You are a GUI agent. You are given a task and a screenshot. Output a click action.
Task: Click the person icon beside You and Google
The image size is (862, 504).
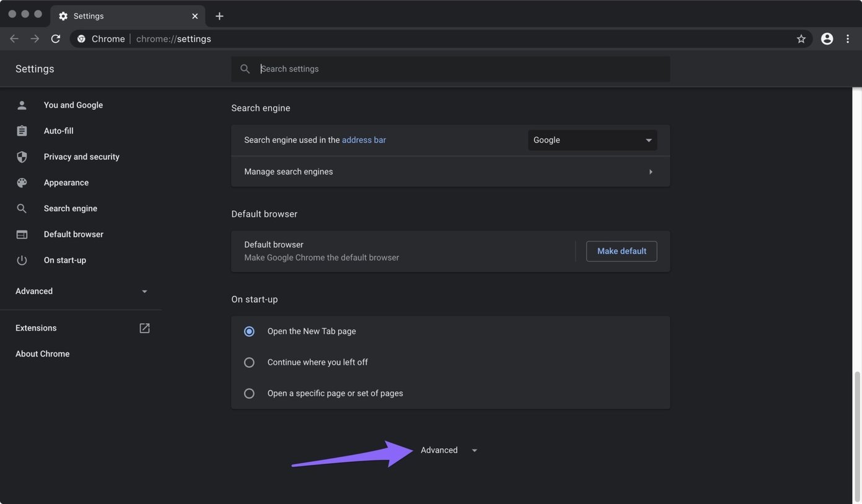pyautogui.click(x=22, y=105)
